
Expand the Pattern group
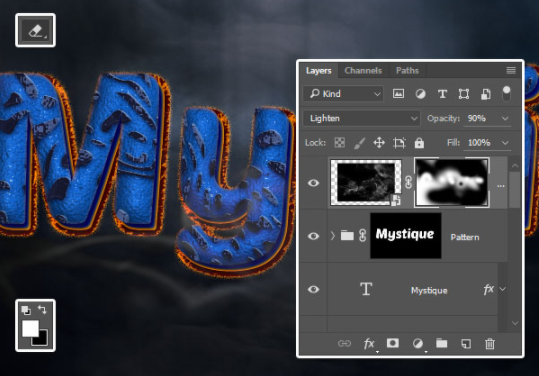click(x=332, y=236)
